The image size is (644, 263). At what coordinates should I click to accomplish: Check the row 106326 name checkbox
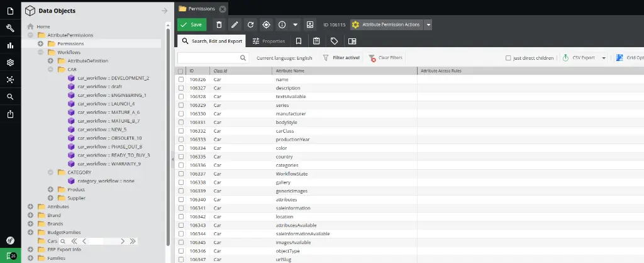tap(180, 79)
